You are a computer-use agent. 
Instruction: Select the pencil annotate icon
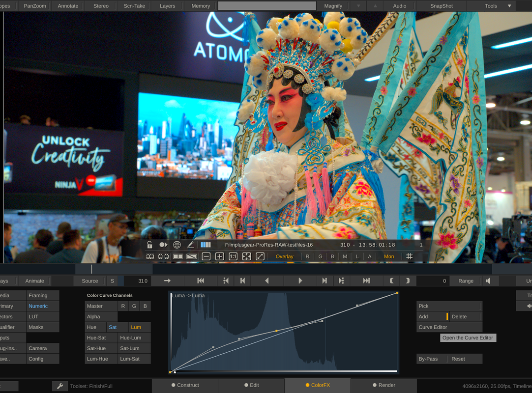click(191, 245)
